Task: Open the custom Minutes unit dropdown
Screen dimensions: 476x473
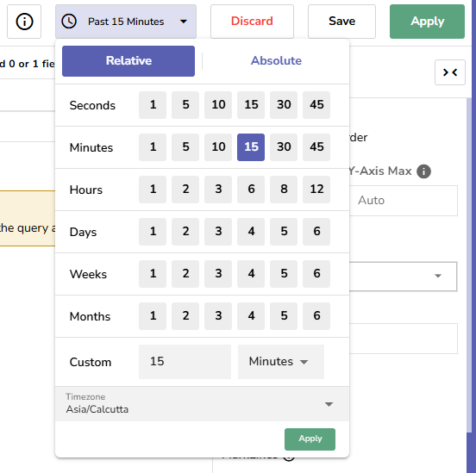Action: tap(281, 362)
